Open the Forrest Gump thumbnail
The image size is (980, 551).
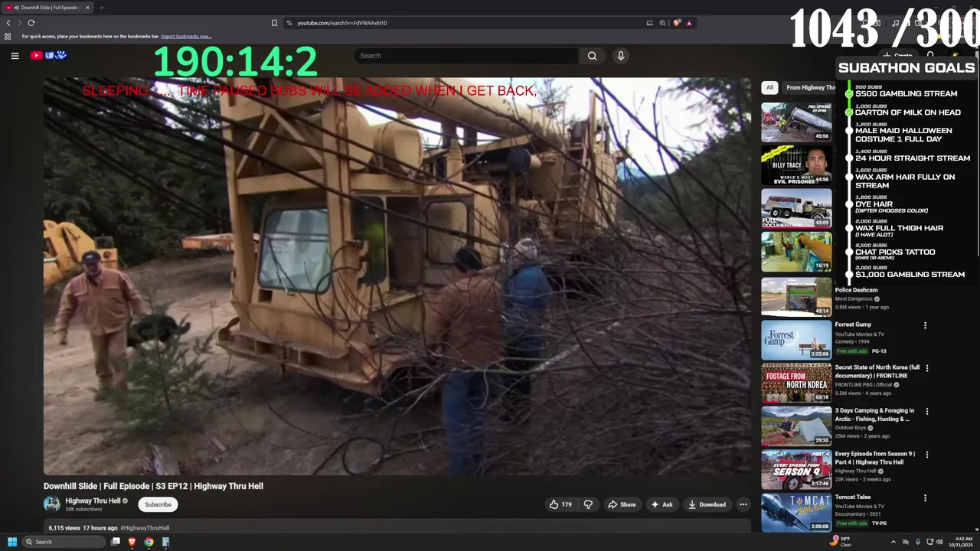click(796, 340)
